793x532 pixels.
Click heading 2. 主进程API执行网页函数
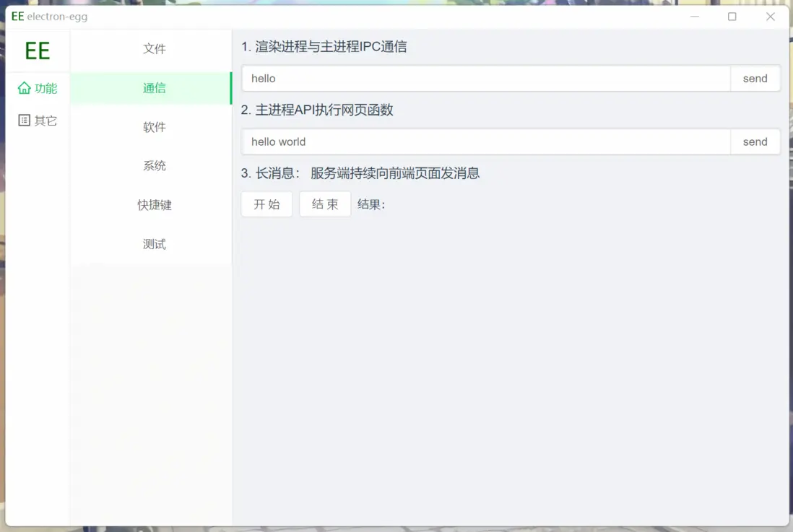pos(317,110)
